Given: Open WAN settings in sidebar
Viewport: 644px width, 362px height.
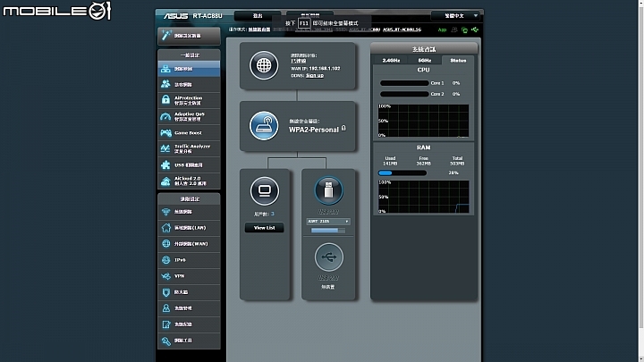Looking at the screenshot, I should 189,244.
